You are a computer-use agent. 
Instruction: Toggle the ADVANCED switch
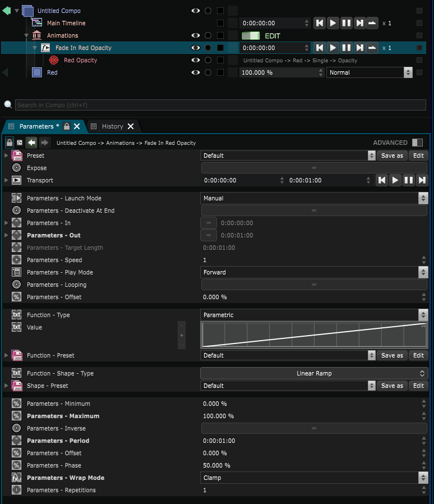point(417,143)
